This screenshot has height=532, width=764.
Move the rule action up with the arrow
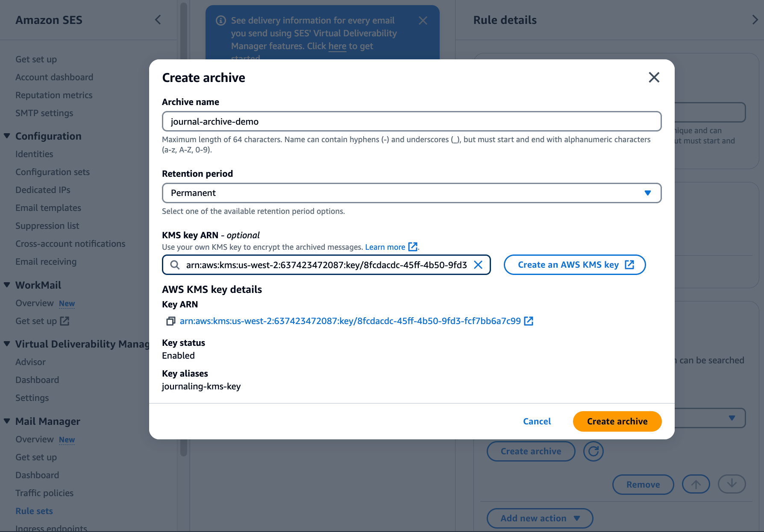pyautogui.click(x=696, y=484)
